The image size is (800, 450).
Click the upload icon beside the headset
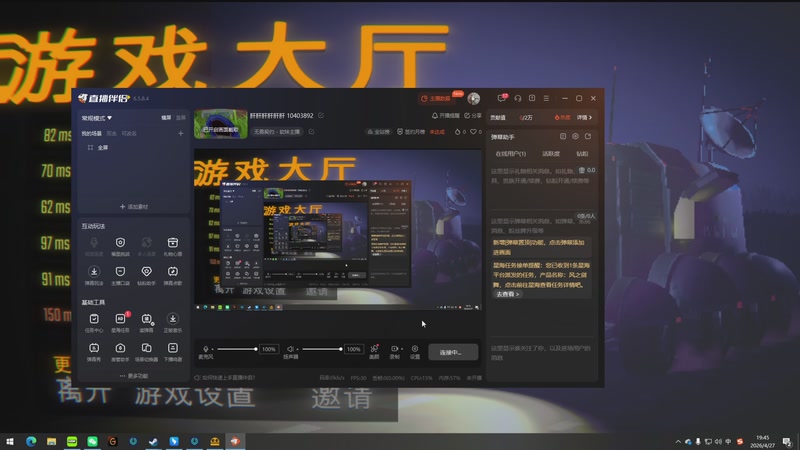(x=532, y=98)
